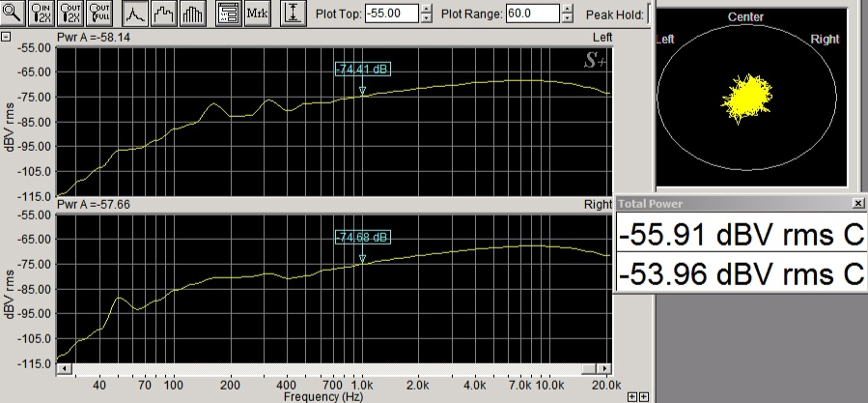The height and width of the screenshot is (403, 868).
Task: Zoom out 2X on the spectrum
Action: 70,13
